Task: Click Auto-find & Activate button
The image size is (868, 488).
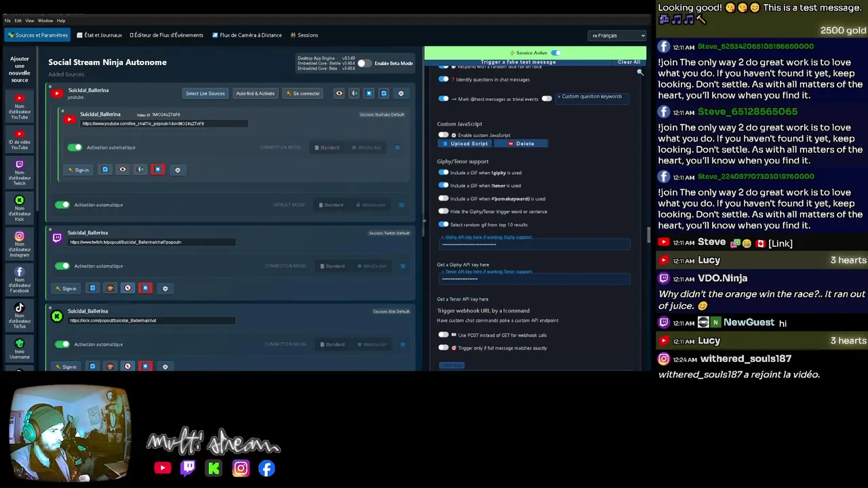Action: click(x=255, y=94)
